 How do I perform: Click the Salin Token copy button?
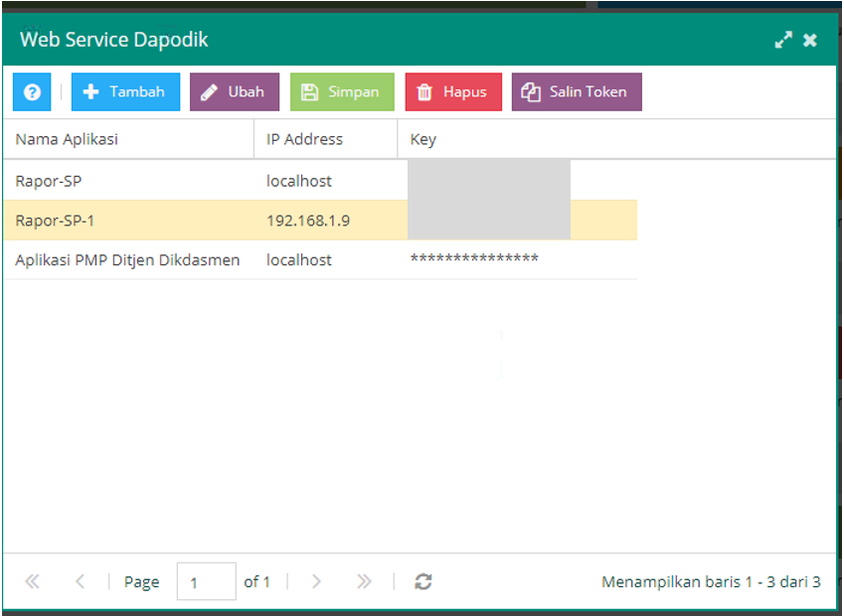click(577, 92)
